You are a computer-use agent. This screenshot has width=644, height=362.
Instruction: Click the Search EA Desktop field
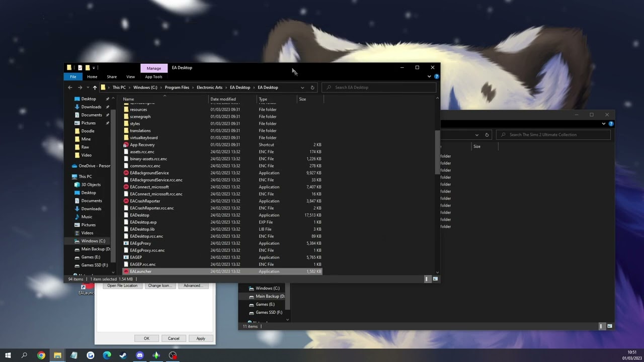click(x=378, y=87)
